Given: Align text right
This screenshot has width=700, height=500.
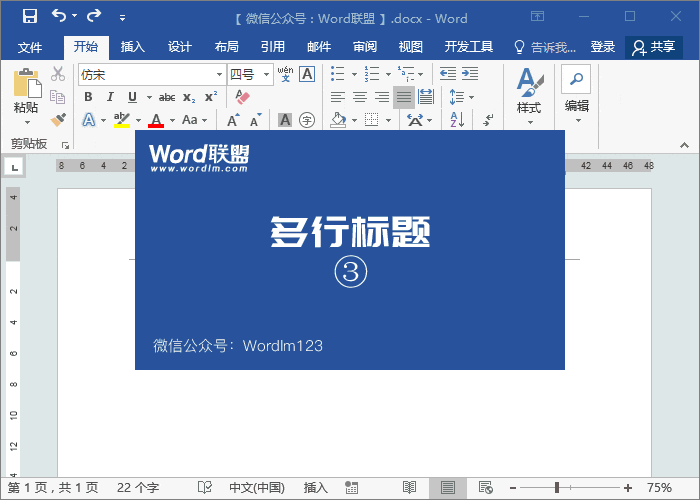Looking at the screenshot, I should tap(382, 97).
